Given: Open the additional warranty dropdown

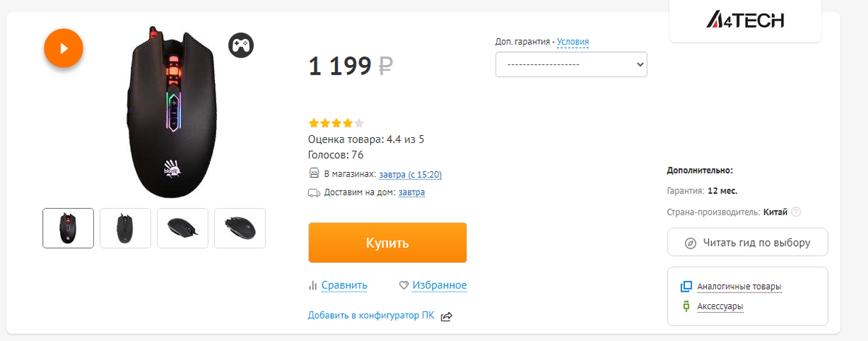Looking at the screenshot, I should point(571,64).
